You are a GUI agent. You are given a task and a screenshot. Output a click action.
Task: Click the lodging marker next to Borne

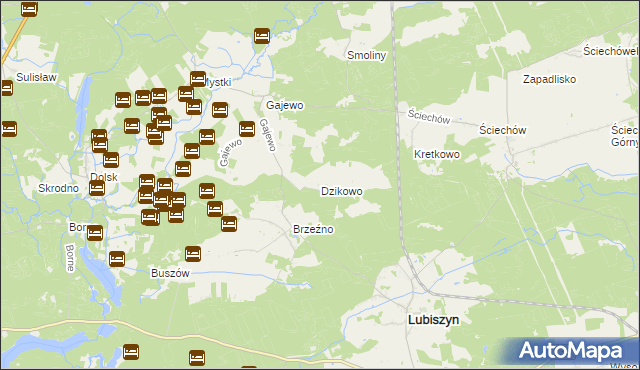95,233
